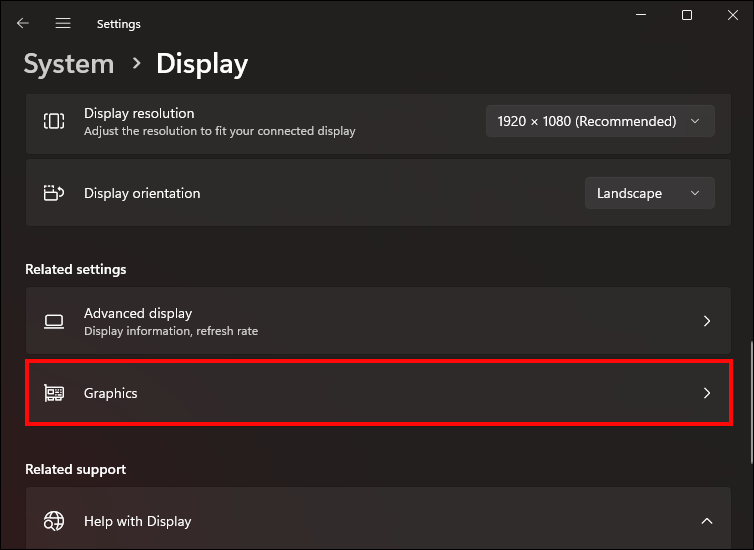This screenshot has width=754, height=550.
Task: Collapse the Help with Display section
Action: pyautogui.click(x=707, y=521)
